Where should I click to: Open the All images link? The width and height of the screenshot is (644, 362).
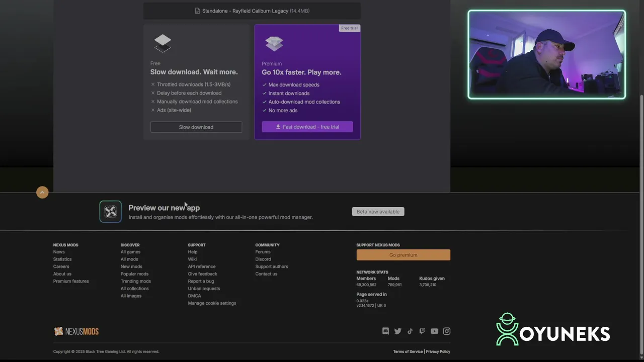[131, 296]
